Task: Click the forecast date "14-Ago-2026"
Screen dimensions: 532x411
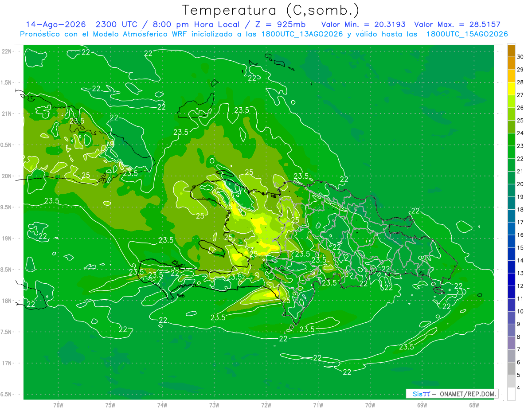Action: point(56,24)
